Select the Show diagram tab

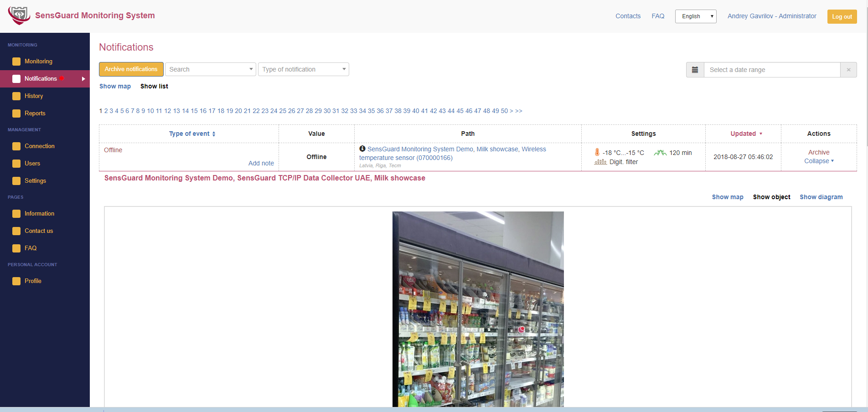coord(821,197)
